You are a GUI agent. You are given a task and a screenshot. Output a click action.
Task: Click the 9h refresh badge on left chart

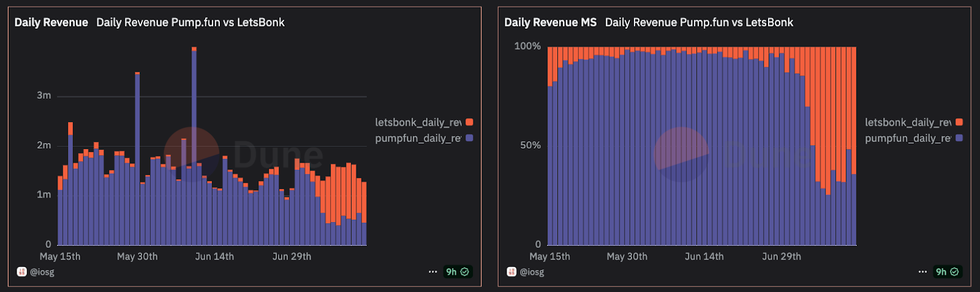coord(458,272)
